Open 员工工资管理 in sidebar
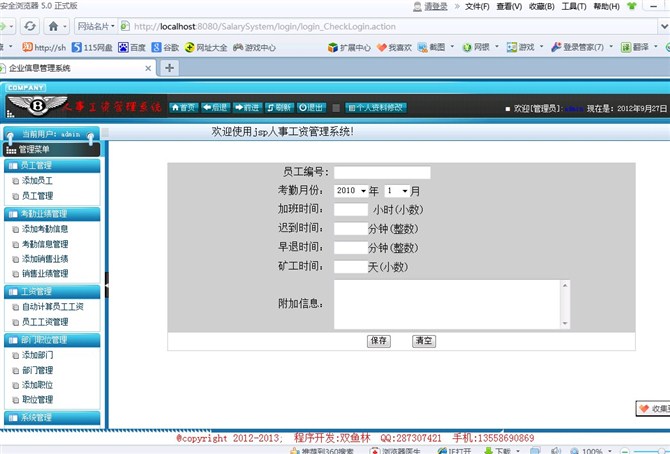The image size is (670, 454). pos(45,322)
